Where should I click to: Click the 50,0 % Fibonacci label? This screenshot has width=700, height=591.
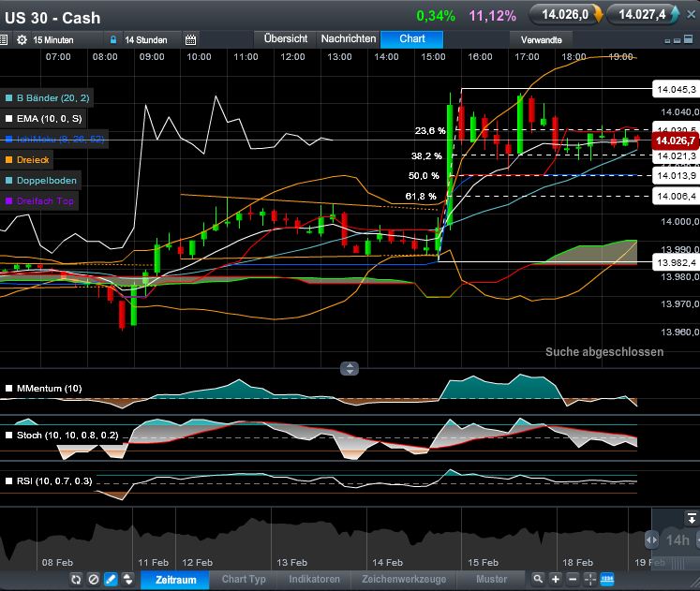pyautogui.click(x=424, y=176)
